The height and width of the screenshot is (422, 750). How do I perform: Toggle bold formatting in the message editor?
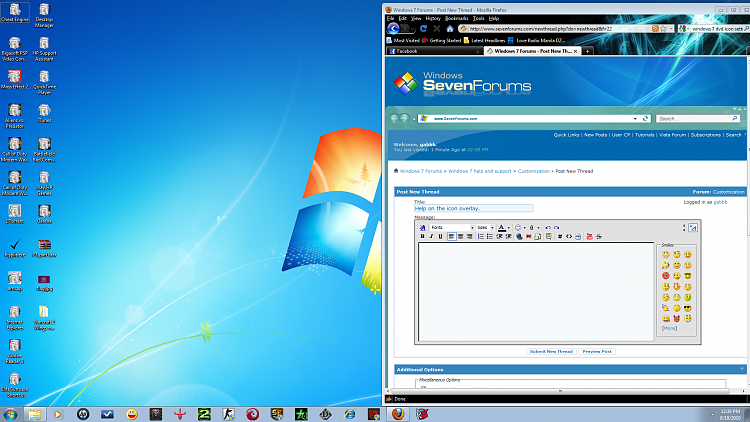coord(422,236)
